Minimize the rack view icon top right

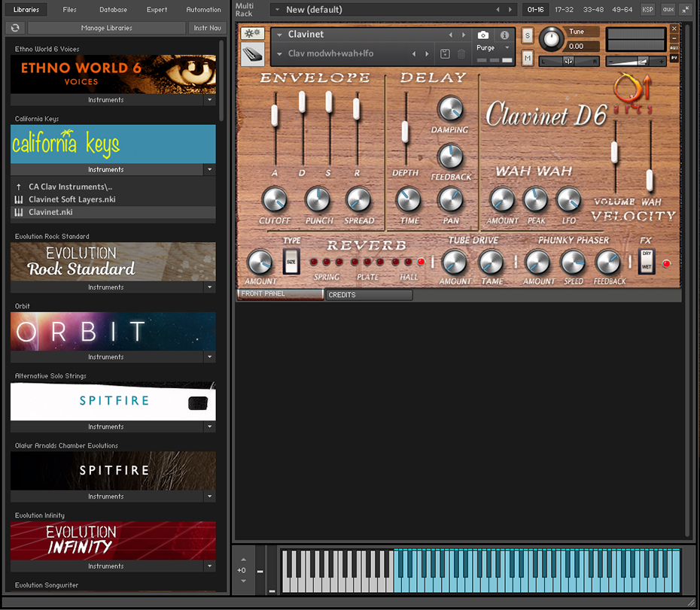[685, 9]
